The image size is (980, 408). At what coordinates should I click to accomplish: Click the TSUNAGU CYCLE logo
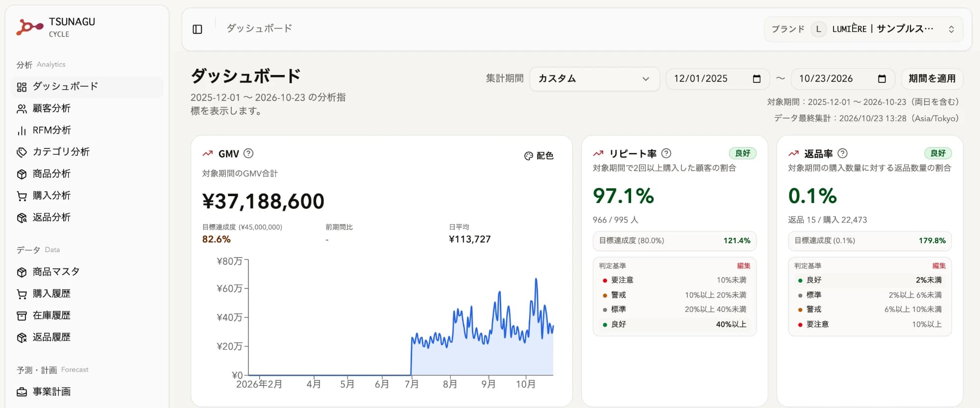[56, 27]
